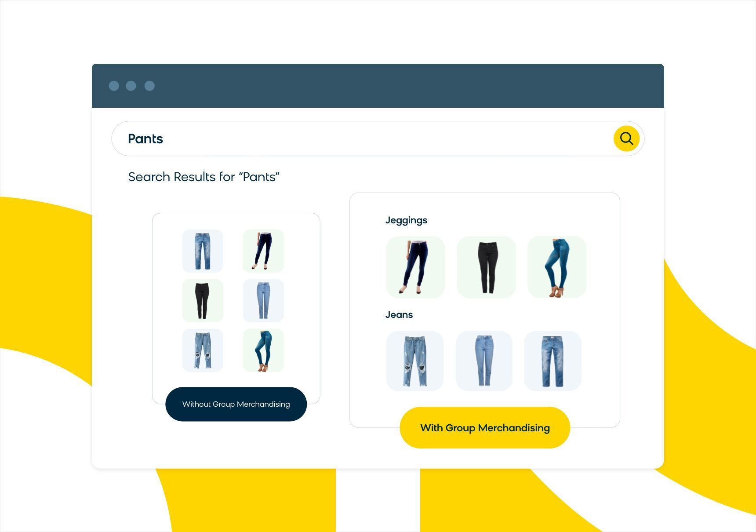The width and height of the screenshot is (756, 532).
Task: Click the Search Results for "Pants" heading
Action: 204,177
